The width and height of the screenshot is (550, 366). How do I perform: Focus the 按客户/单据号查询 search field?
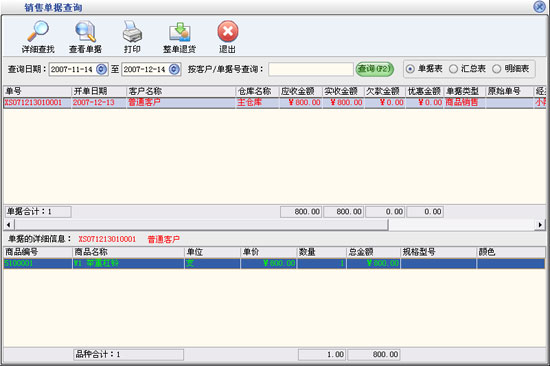pyautogui.click(x=311, y=69)
